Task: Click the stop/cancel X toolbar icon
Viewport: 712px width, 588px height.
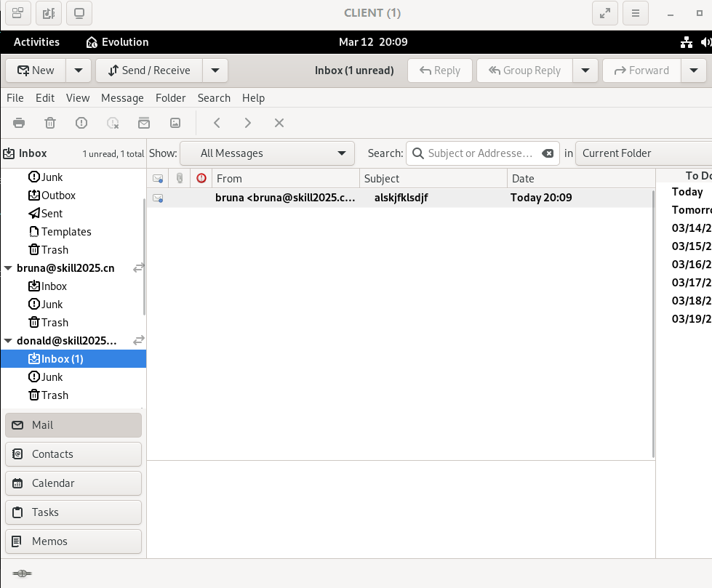Action: [x=279, y=123]
